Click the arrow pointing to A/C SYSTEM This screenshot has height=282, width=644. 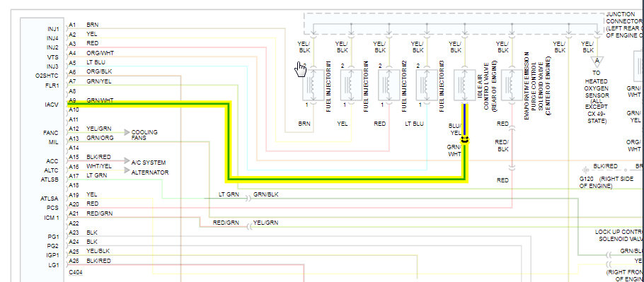pos(127,160)
